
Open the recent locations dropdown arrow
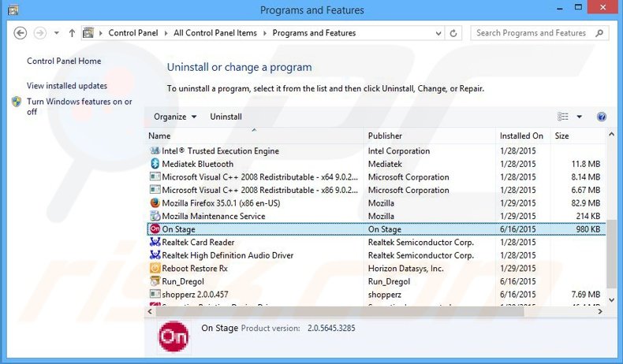(x=57, y=33)
